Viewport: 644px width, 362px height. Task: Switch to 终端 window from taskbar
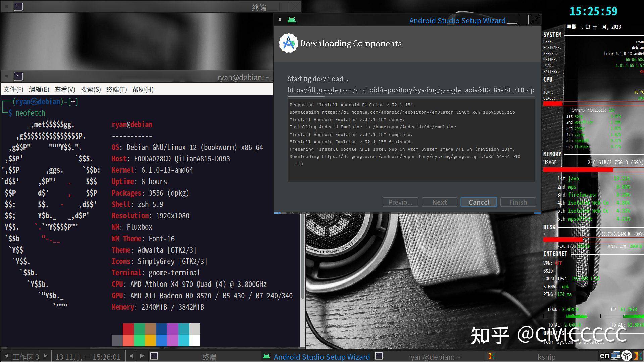(205, 356)
